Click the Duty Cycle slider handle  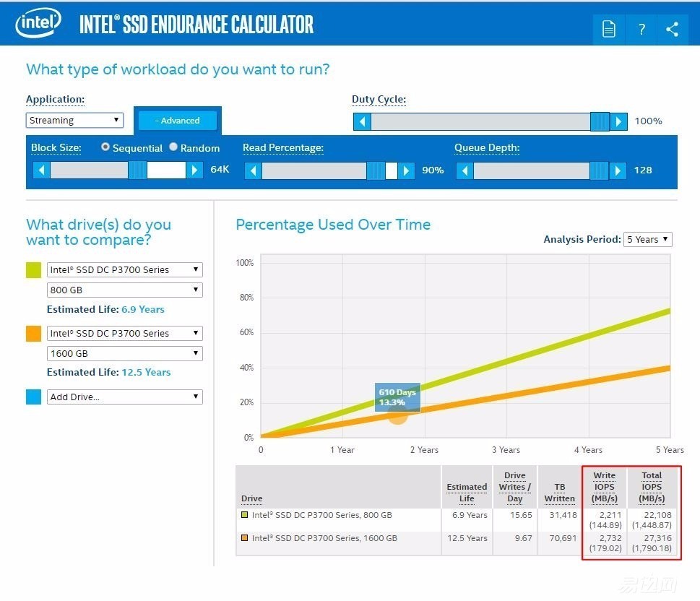point(600,121)
